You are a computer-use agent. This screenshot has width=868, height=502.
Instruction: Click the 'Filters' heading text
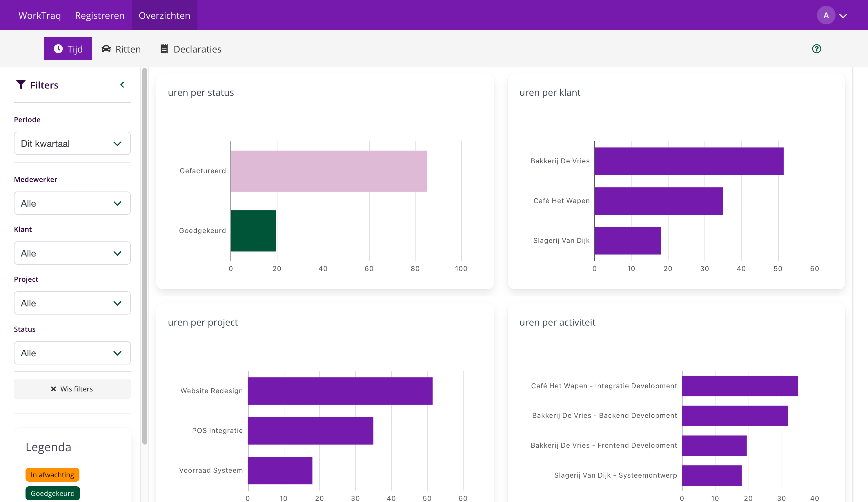[44, 85]
